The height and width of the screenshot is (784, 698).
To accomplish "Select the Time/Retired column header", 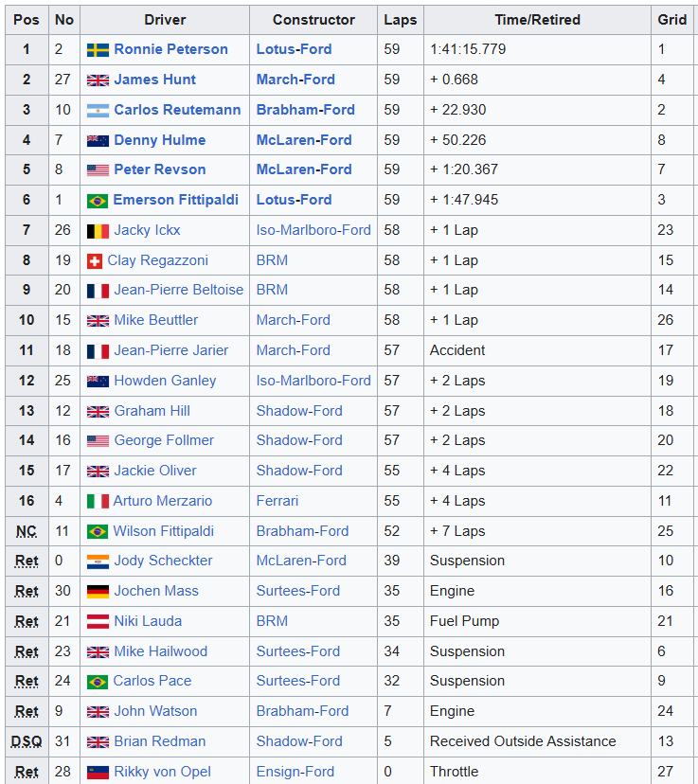I will (538, 20).
